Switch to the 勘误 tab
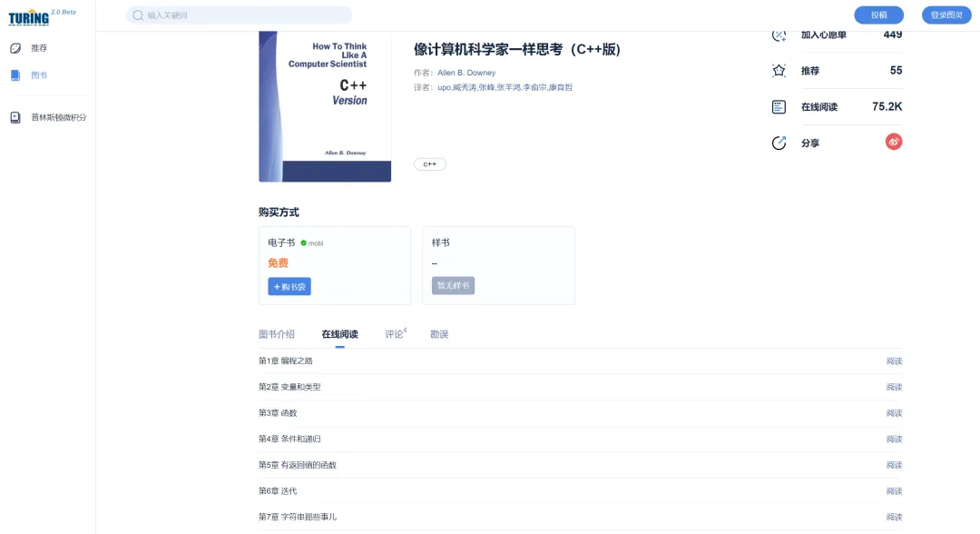This screenshot has width=980, height=534. (x=439, y=334)
